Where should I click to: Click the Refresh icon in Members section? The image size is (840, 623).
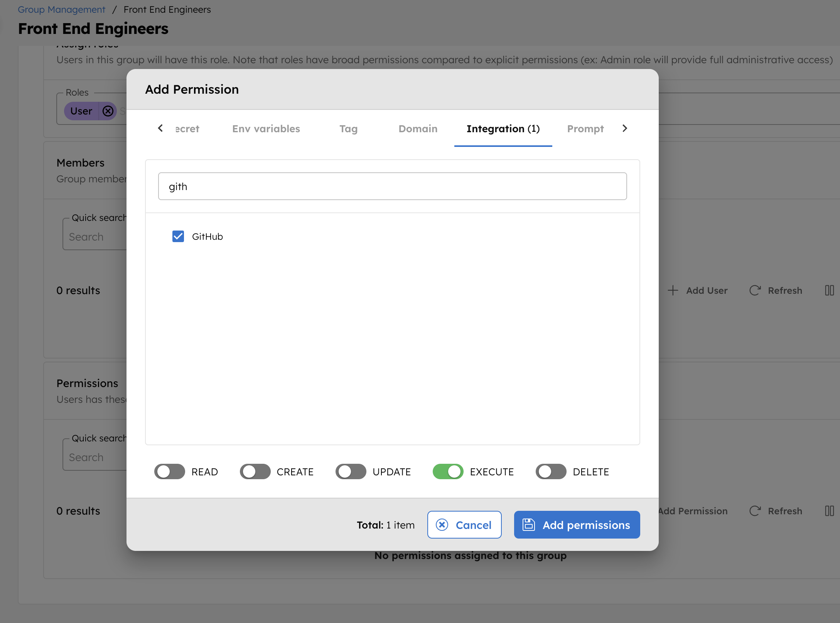755,290
